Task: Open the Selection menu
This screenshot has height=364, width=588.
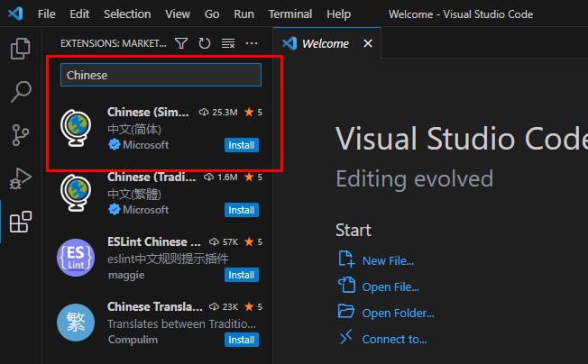Action: click(127, 14)
